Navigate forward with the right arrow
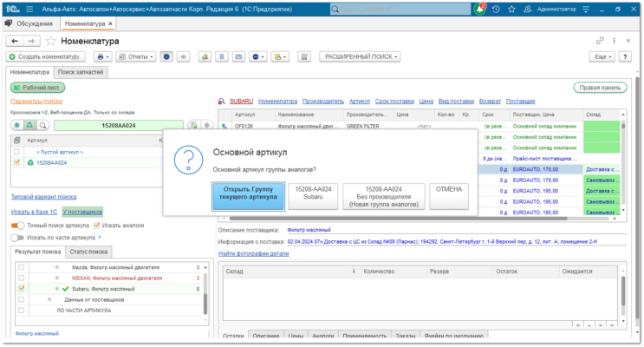 [x=31, y=41]
